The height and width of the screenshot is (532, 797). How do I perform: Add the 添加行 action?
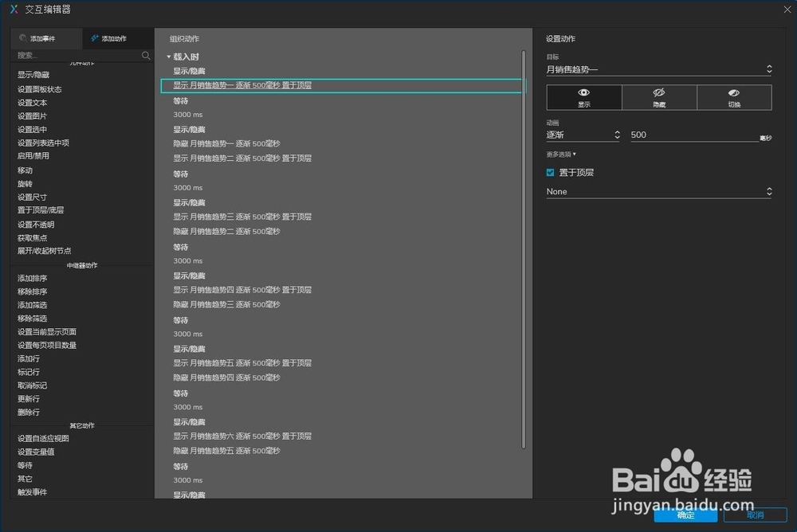pyautogui.click(x=29, y=358)
